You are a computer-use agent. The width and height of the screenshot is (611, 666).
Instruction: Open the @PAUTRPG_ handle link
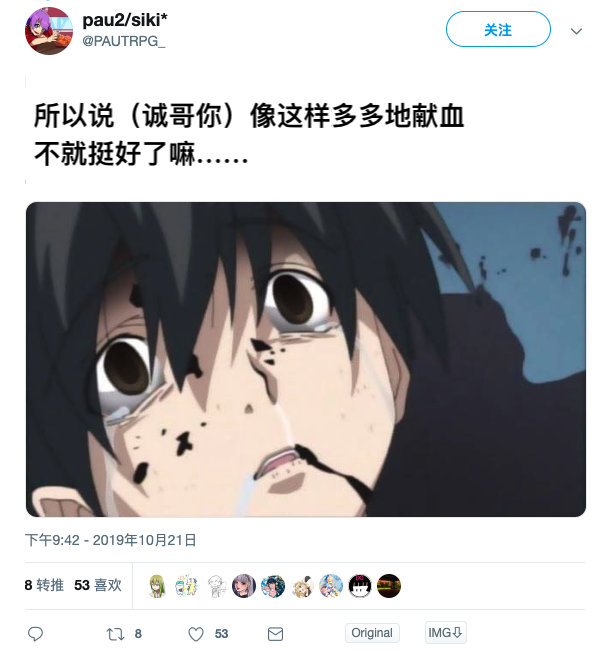pos(124,41)
